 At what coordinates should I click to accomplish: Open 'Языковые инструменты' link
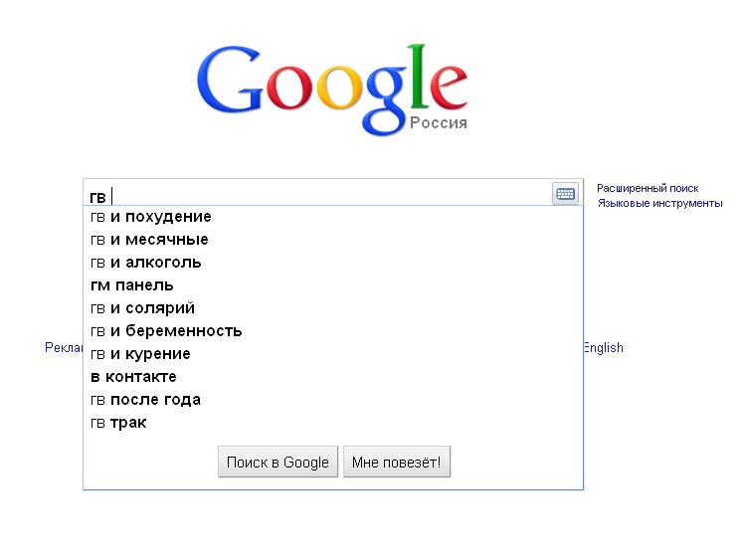pyautogui.click(x=659, y=203)
